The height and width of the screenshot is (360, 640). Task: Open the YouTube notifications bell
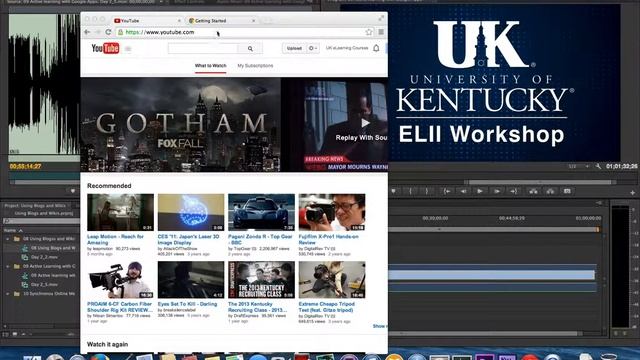click(x=376, y=48)
